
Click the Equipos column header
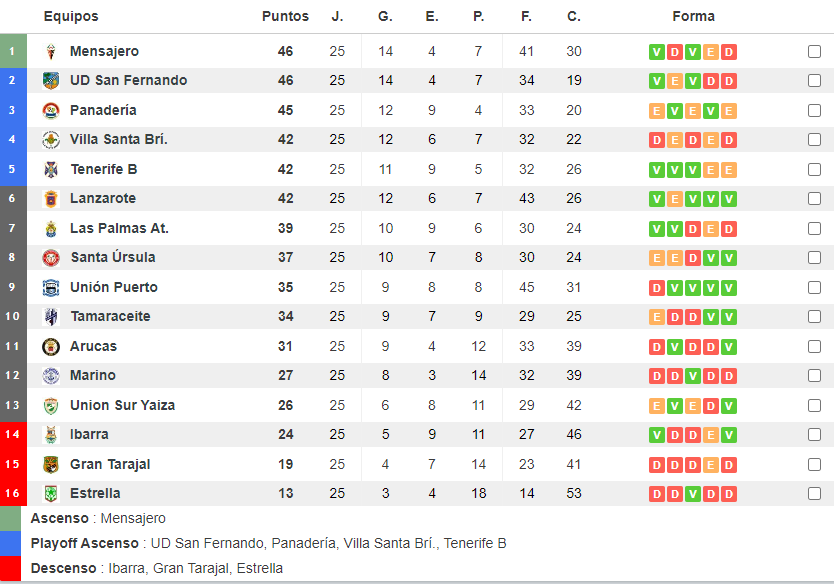[x=71, y=16]
